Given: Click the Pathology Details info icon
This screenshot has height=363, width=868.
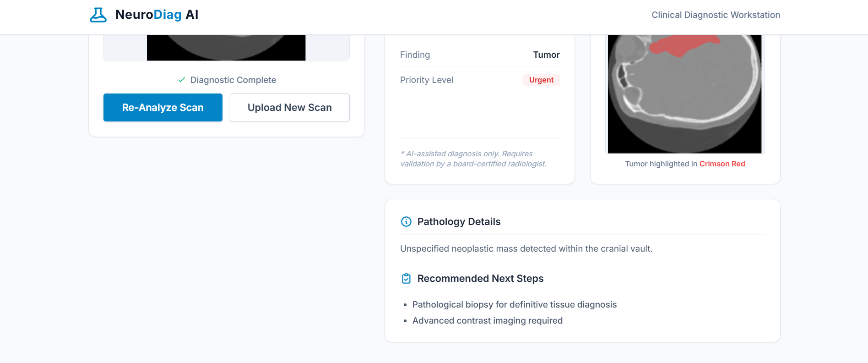Looking at the screenshot, I should [406, 222].
